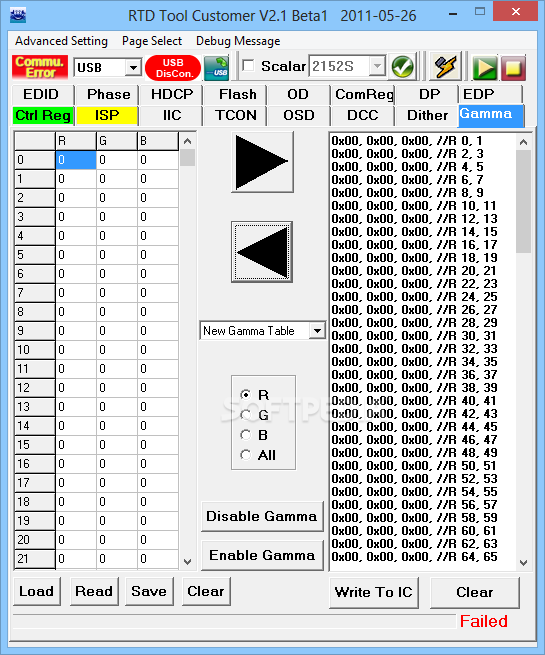Click the G cell in row 5

coord(117,255)
